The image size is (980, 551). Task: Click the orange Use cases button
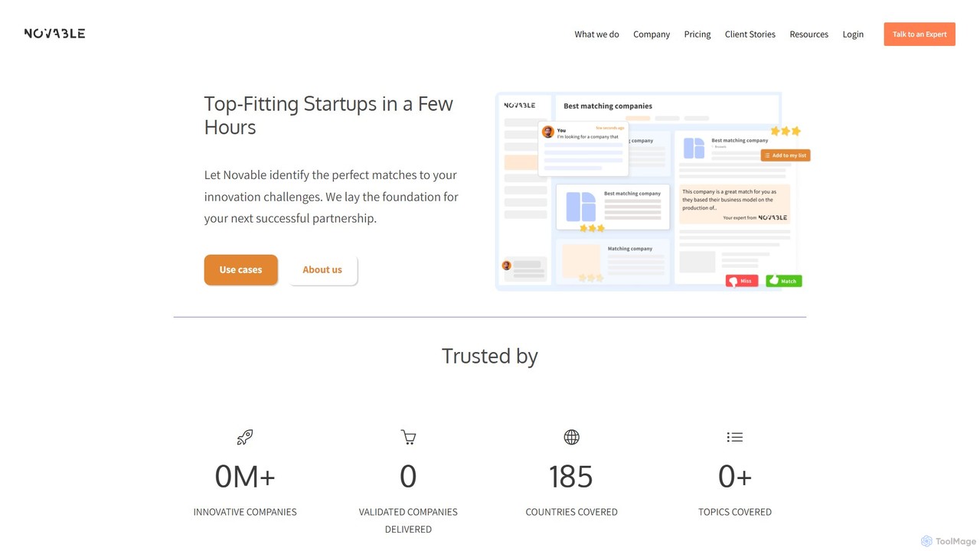coord(240,269)
